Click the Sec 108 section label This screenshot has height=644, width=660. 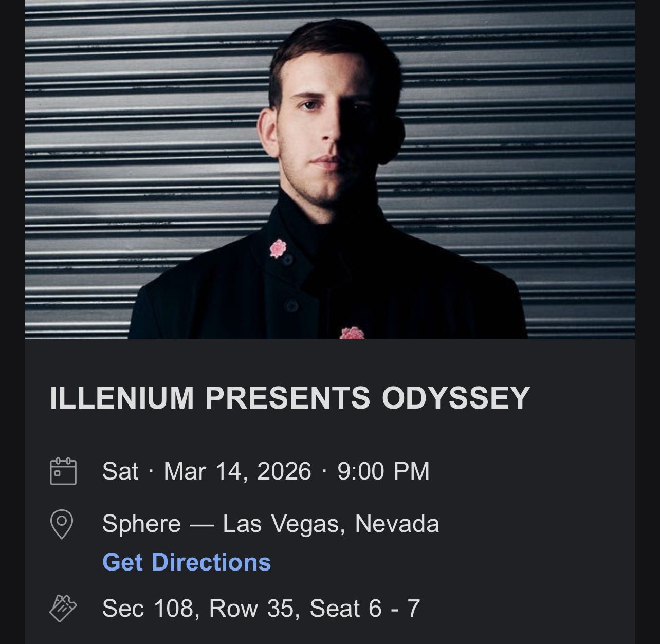[x=147, y=609]
